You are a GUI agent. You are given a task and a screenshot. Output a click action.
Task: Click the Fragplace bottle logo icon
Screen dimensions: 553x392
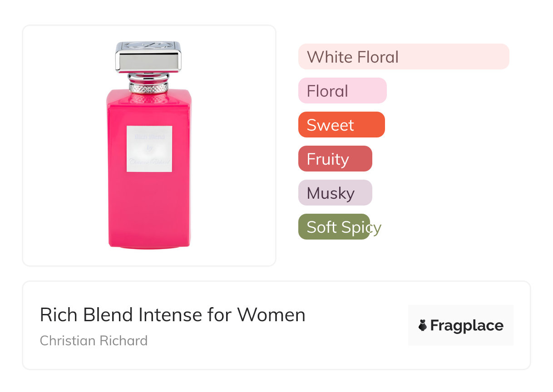coord(423,325)
